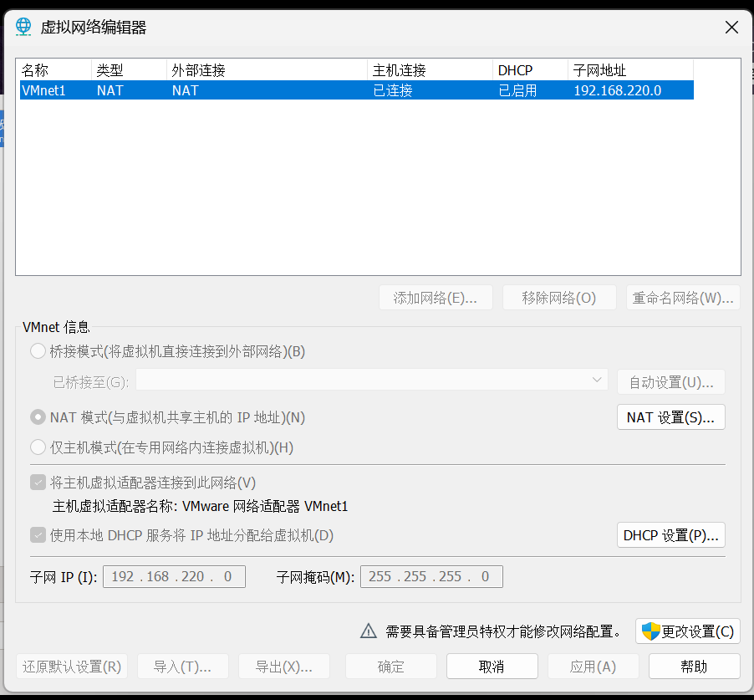Click 更改设置(C) button
The width and height of the screenshot is (754, 700).
[688, 631]
